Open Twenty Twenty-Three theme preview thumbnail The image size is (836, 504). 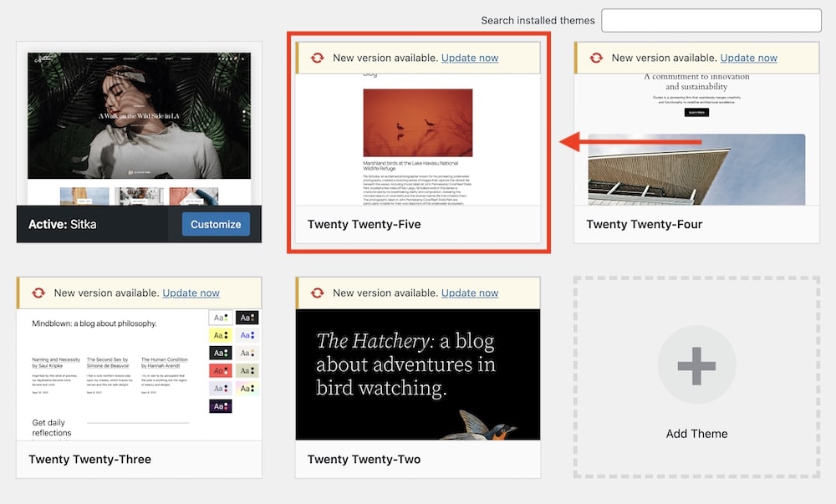[x=139, y=374]
